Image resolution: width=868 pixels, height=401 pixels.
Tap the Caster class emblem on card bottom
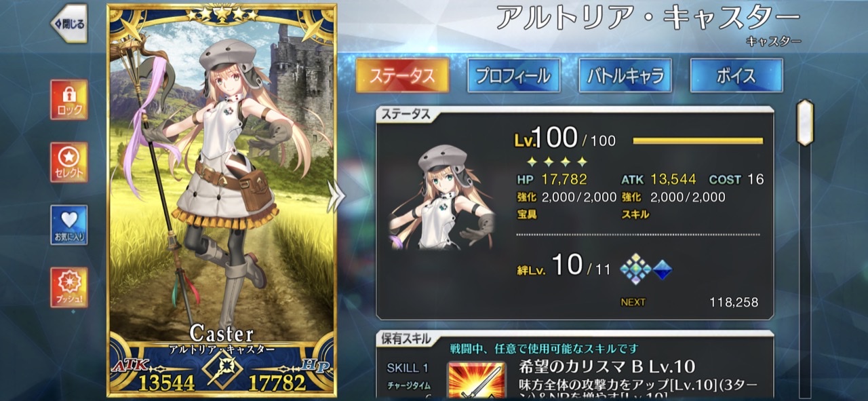224,371
